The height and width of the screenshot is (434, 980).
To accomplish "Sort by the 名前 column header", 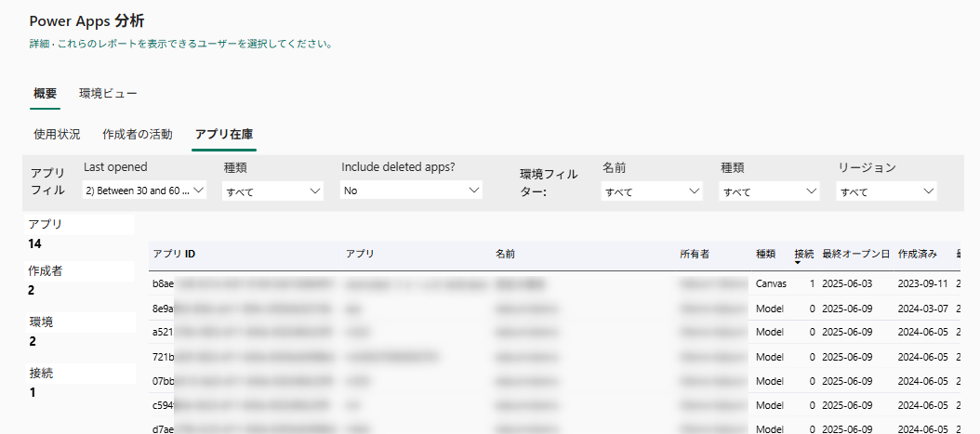I will tap(505, 254).
